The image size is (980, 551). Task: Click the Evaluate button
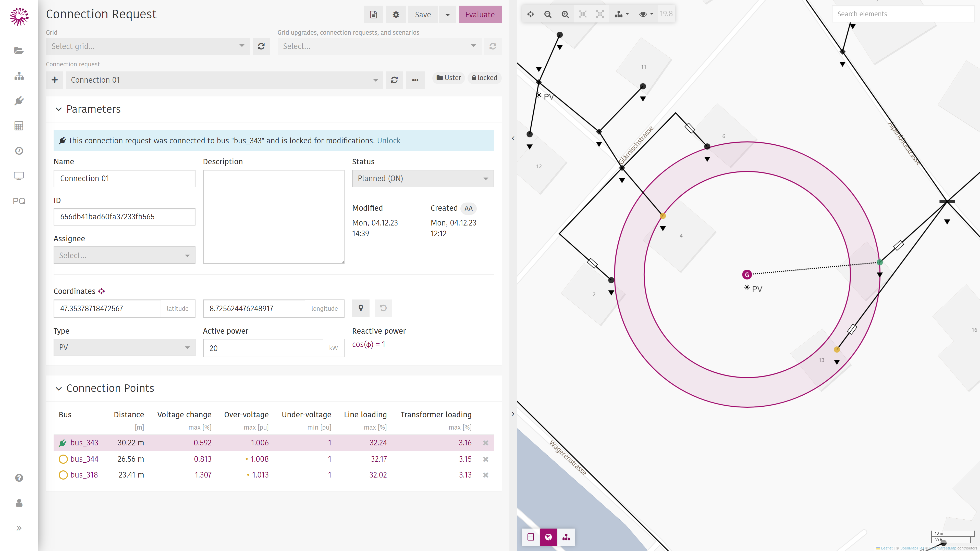(x=480, y=15)
